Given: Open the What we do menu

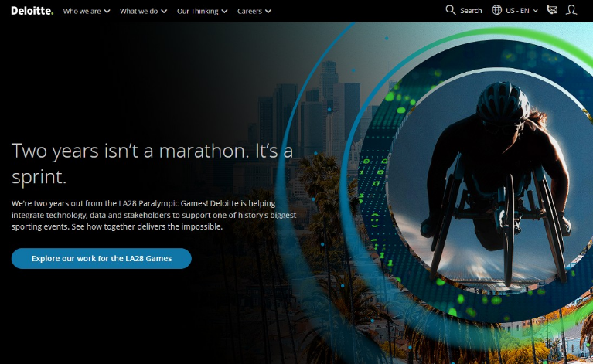Looking at the screenshot, I should pyautogui.click(x=143, y=11).
